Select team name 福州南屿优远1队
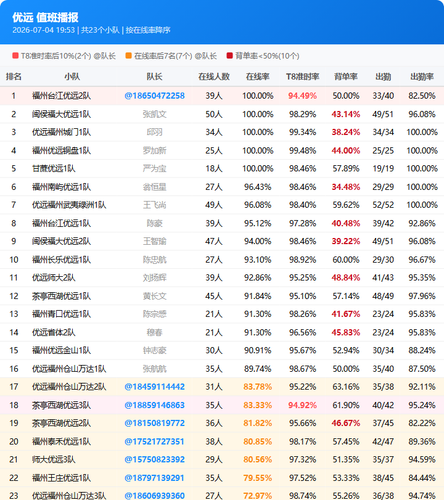This screenshot has width=444, height=500. pyautogui.click(x=61, y=187)
